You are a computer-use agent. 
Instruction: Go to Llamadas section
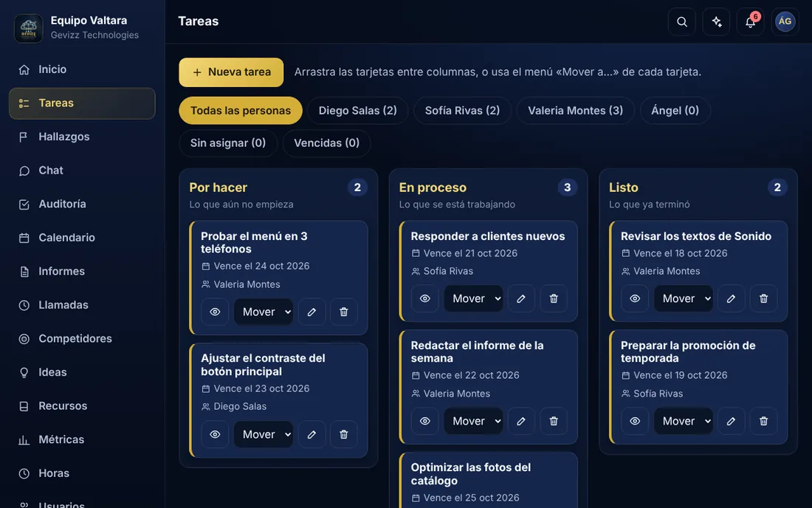(x=82, y=305)
